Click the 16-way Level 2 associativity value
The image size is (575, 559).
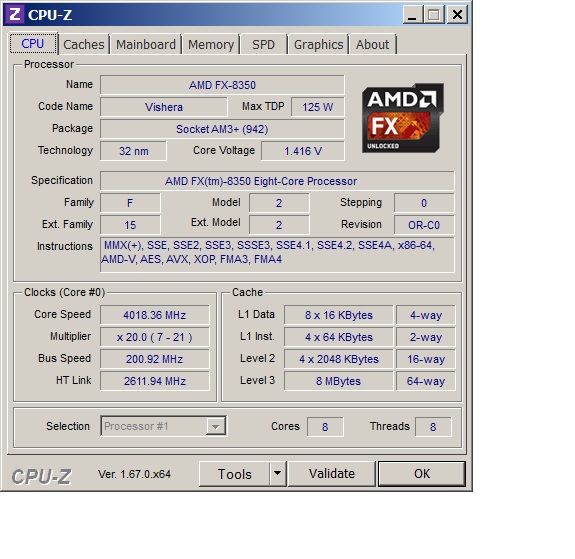[425, 359]
